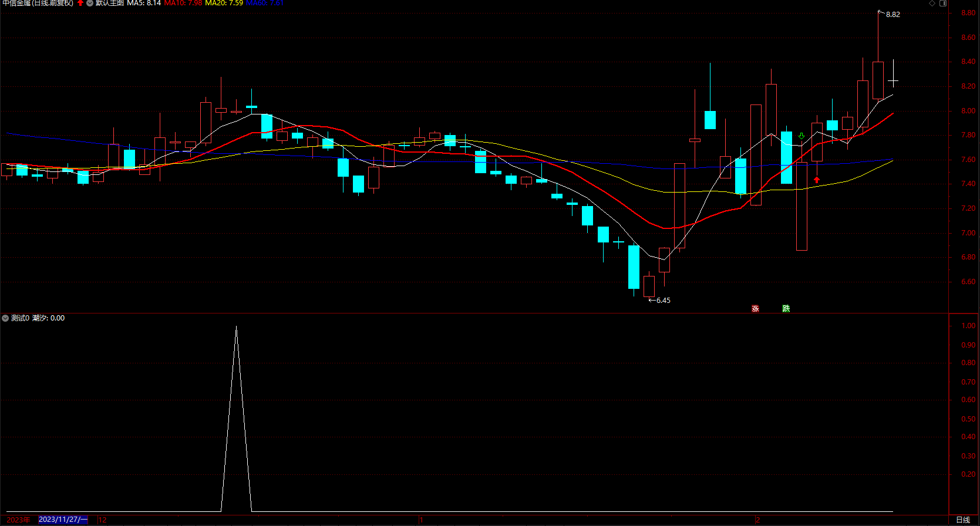Click the white spike peak in 潮汐 panel
This screenshot has height=526, width=980.
236,328
